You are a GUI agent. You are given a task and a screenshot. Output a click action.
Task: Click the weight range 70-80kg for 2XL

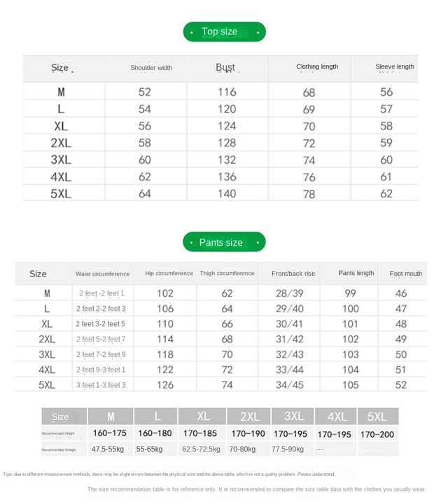[x=242, y=449]
